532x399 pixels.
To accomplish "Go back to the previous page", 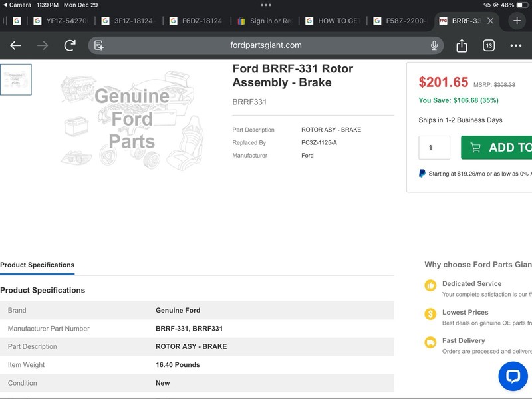I will click(15, 45).
